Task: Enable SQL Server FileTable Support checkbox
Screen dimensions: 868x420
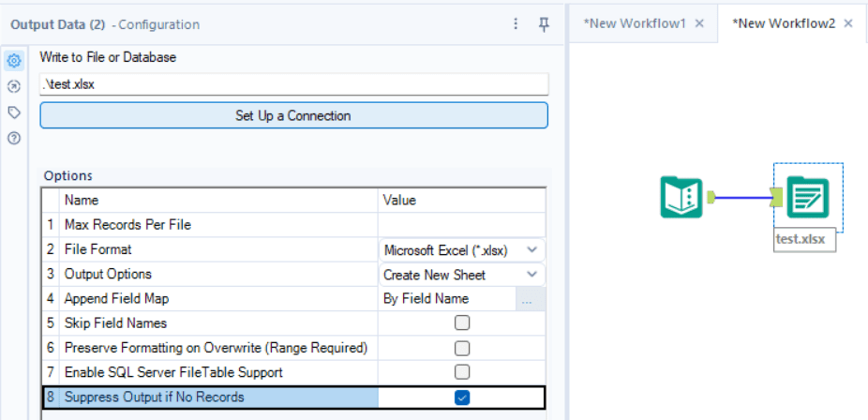Action: click(462, 372)
